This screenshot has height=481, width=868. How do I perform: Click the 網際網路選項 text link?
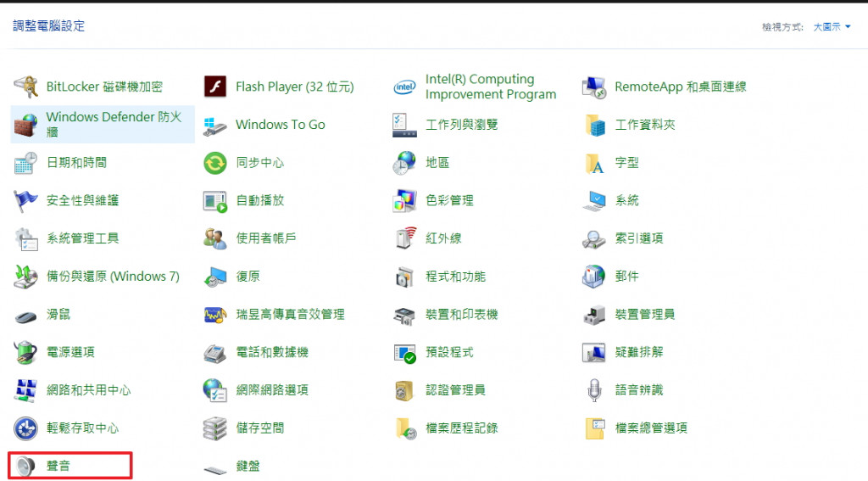click(x=272, y=391)
